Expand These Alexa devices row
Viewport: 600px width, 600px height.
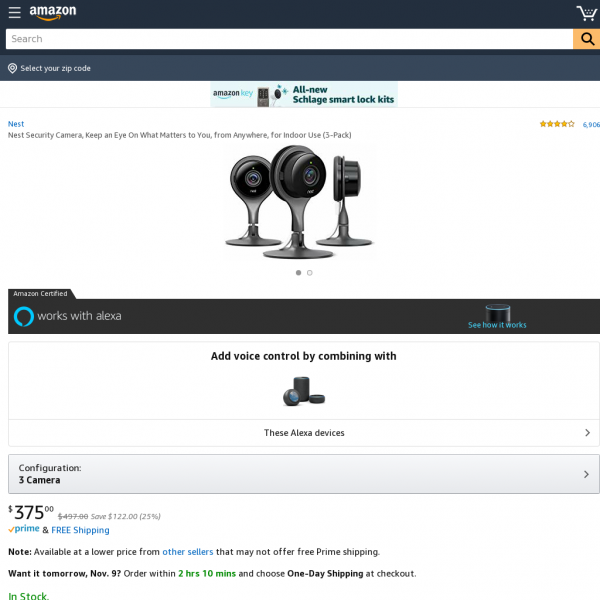coord(304,433)
